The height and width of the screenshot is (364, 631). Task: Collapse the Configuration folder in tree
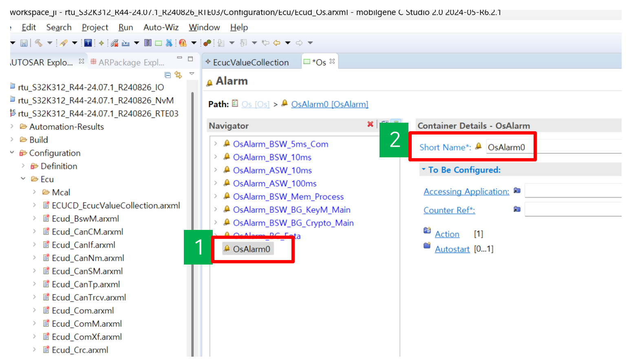click(x=12, y=153)
